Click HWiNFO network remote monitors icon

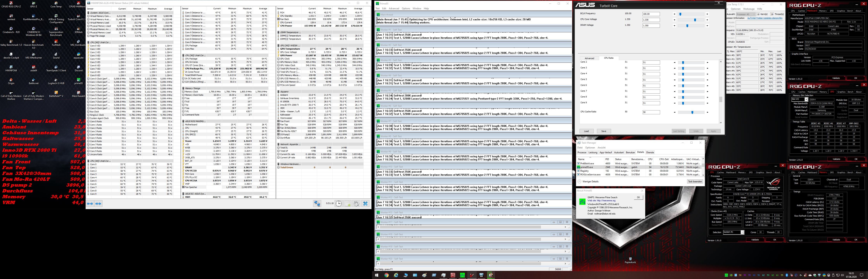(x=317, y=203)
